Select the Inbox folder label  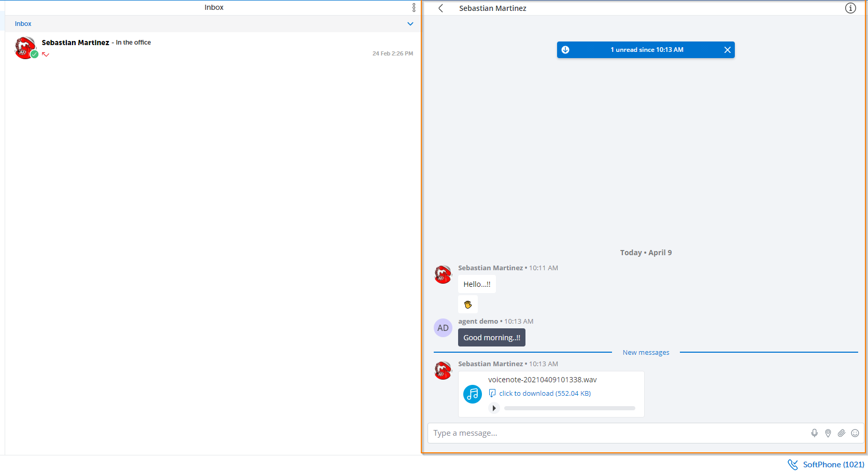23,24
